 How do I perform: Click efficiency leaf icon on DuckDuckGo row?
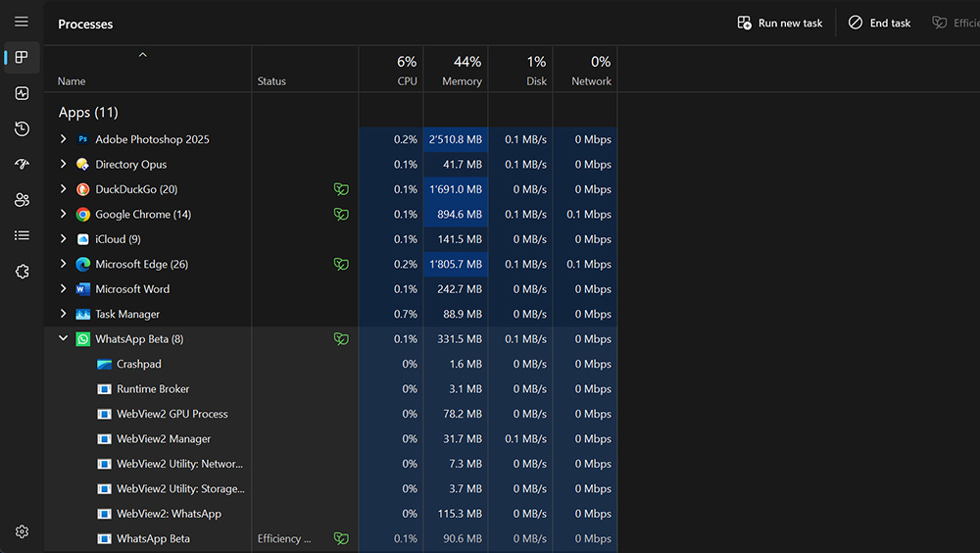click(x=341, y=189)
